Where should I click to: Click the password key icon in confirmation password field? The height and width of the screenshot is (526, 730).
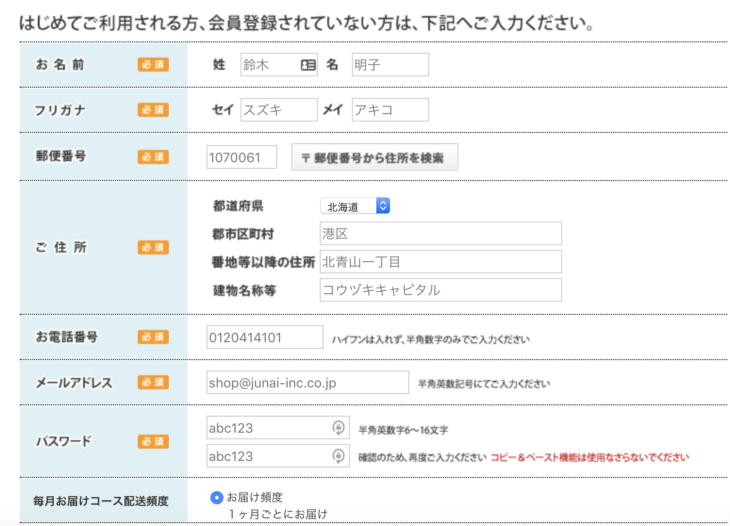[x=338, y=456]
